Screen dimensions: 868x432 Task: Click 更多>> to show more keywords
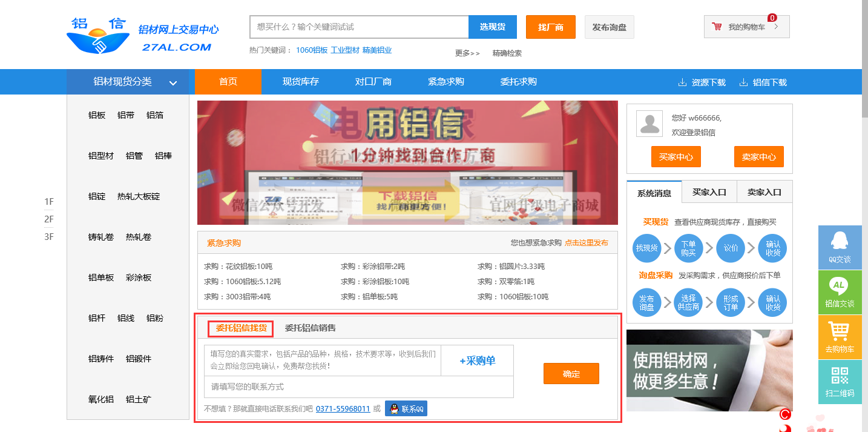click(467, 53)
